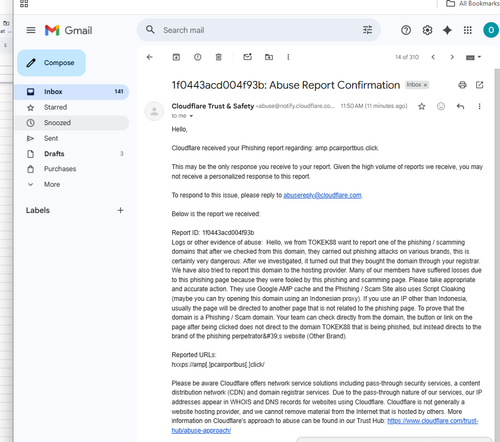Open the Snoozed folder

click(x=71, y=123)
